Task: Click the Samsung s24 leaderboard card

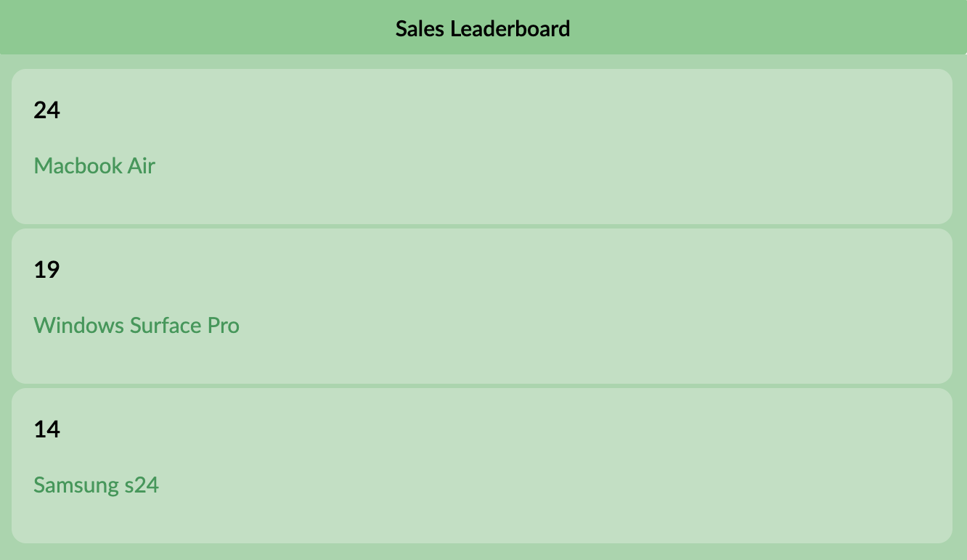Action: click(482, 466)
